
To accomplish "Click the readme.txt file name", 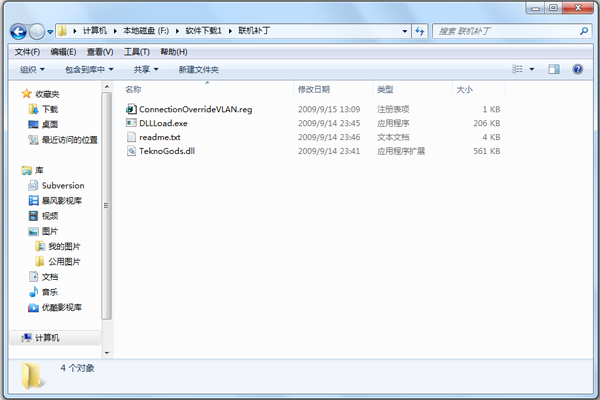I will (x=160, y=137).
